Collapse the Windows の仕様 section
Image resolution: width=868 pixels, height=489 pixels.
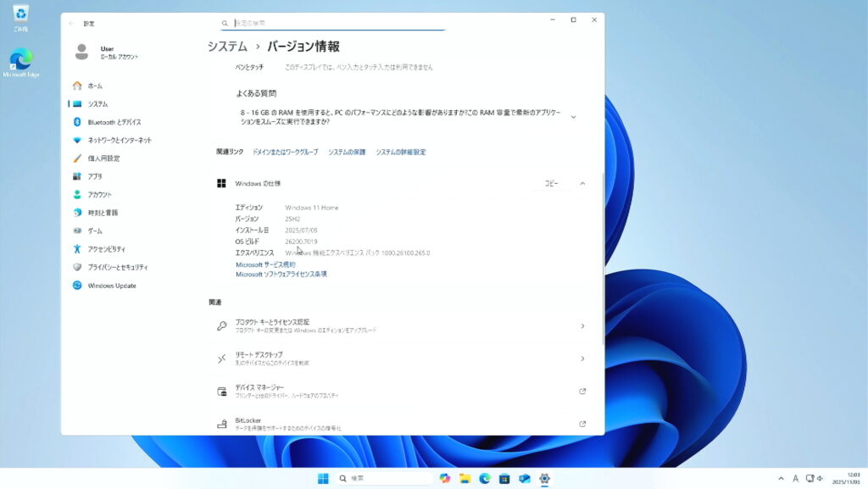click(x=582, y=183)
